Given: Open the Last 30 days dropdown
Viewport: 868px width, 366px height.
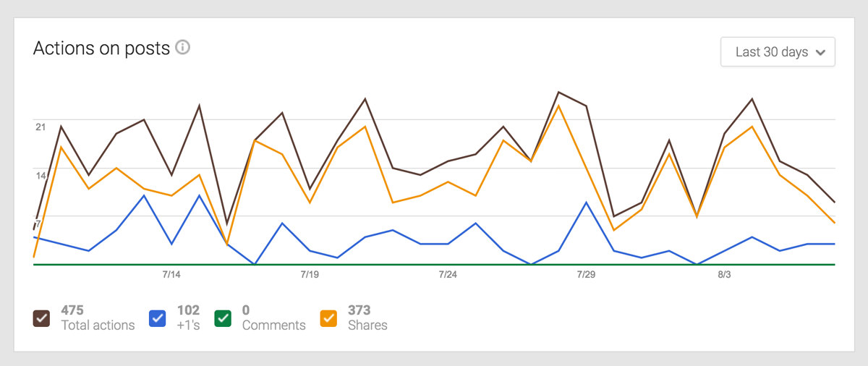Looking at the screenshot, I should 778,52.
